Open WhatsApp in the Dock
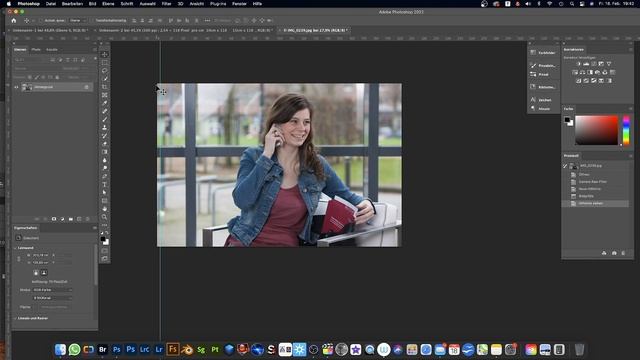 [74, 349]
